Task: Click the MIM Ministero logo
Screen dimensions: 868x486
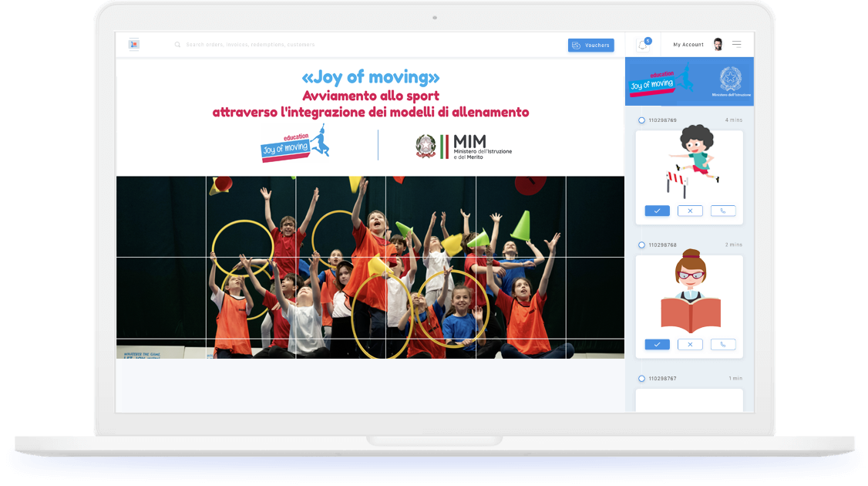Action: point(464,147)
